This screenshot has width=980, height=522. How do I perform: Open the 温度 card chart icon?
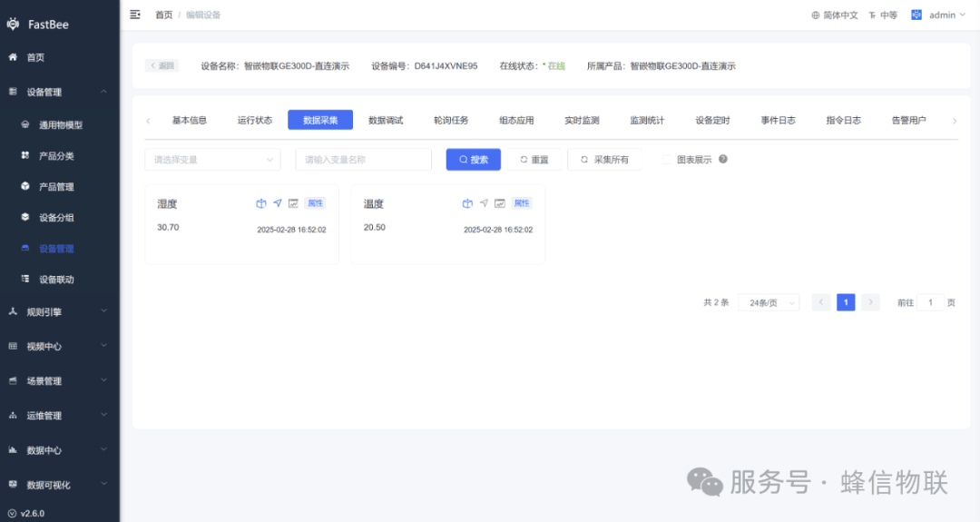pos(499,203)
